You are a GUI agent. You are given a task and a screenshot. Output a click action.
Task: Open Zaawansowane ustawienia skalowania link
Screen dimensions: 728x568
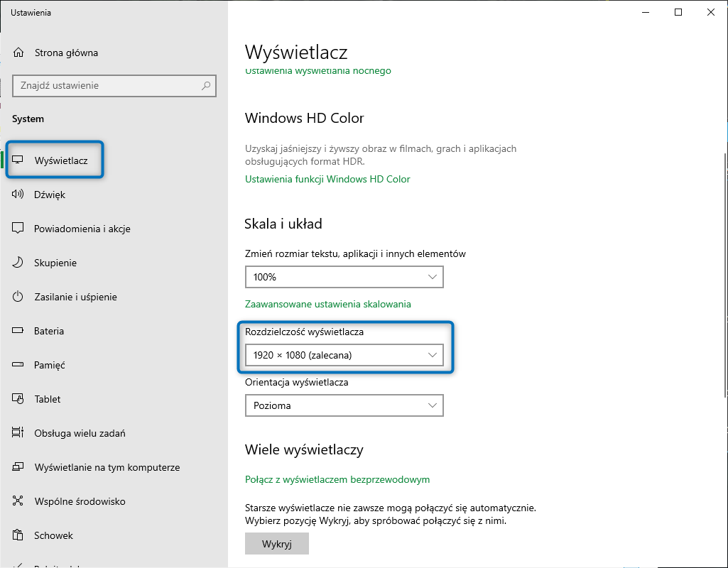tap(327, 304)
